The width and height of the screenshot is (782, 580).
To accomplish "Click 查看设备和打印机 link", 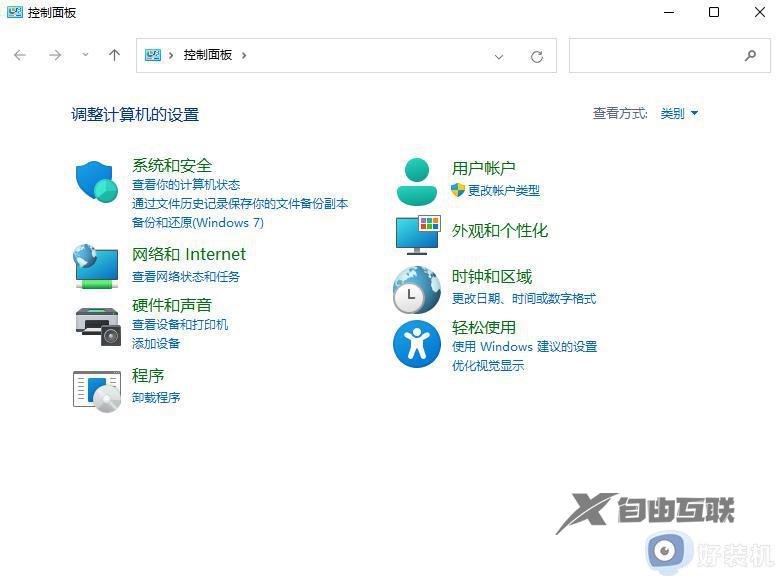I will 180,325.
